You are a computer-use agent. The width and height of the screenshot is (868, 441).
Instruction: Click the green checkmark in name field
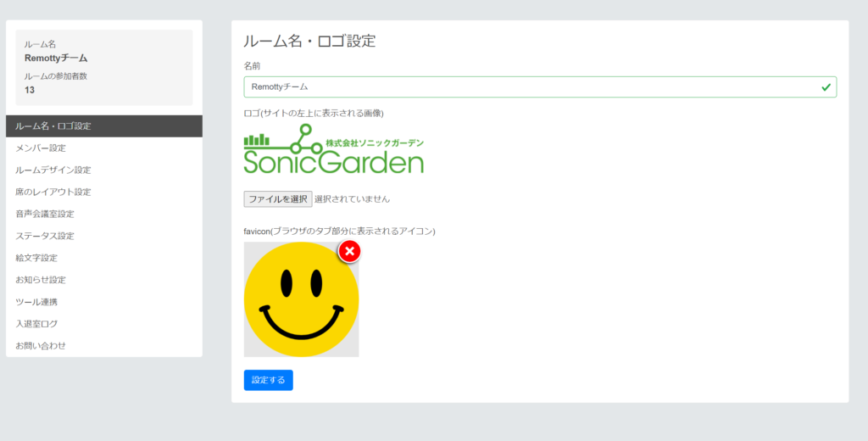[826, 87]
